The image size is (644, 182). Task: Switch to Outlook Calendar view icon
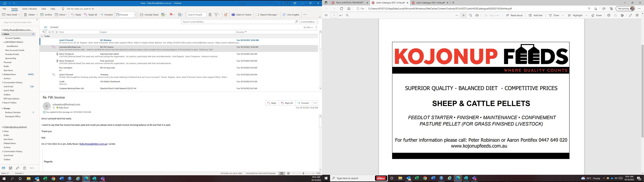[x=11, y=168]
